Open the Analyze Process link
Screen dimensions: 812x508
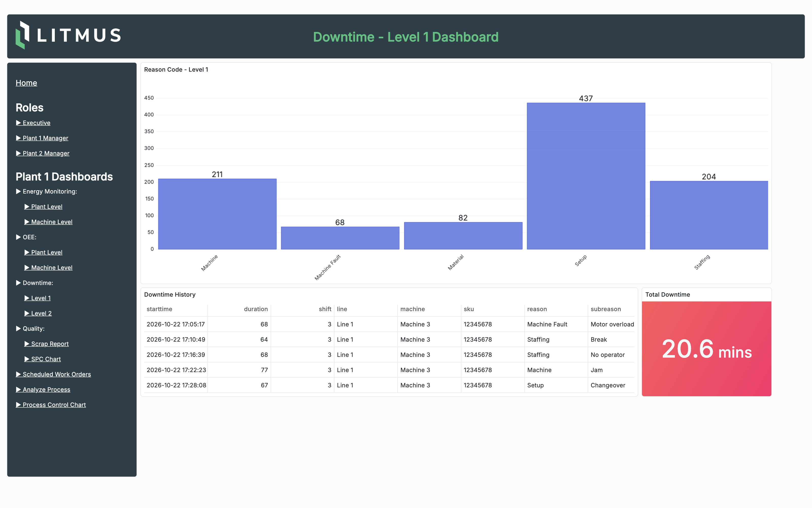(x=43, y=390)
